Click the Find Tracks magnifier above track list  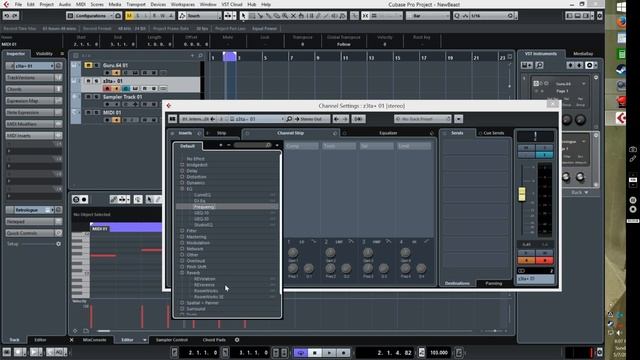coord(200,56)
